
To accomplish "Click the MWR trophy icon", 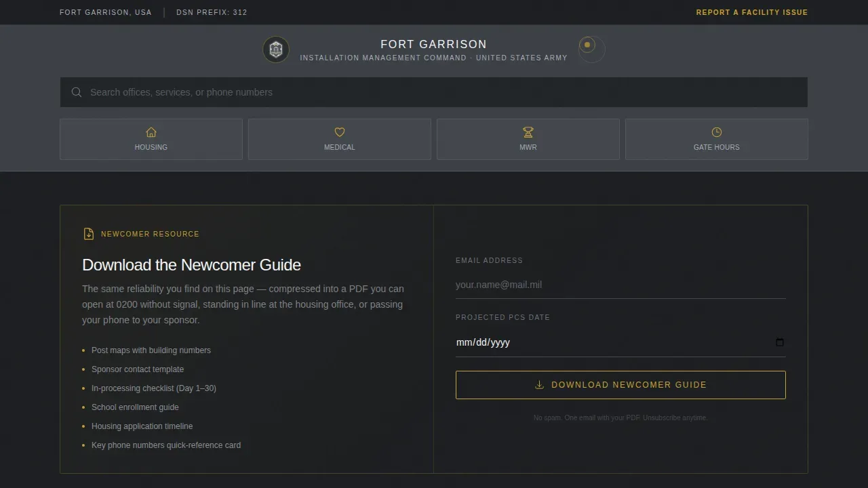I will (x=528, y=132).
